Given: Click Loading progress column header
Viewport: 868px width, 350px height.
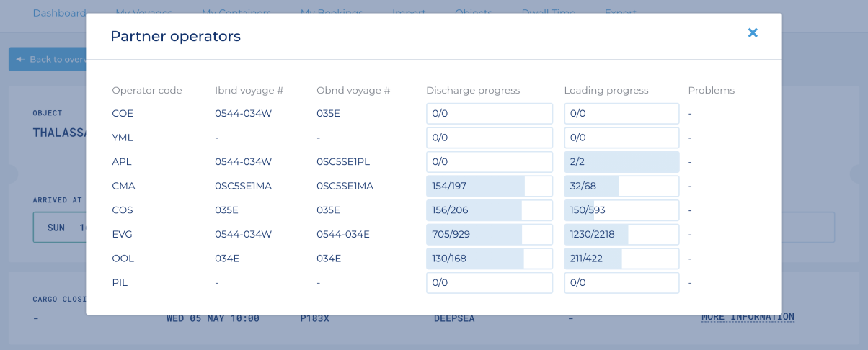Looking at the screenshot, I should [606, 91].
